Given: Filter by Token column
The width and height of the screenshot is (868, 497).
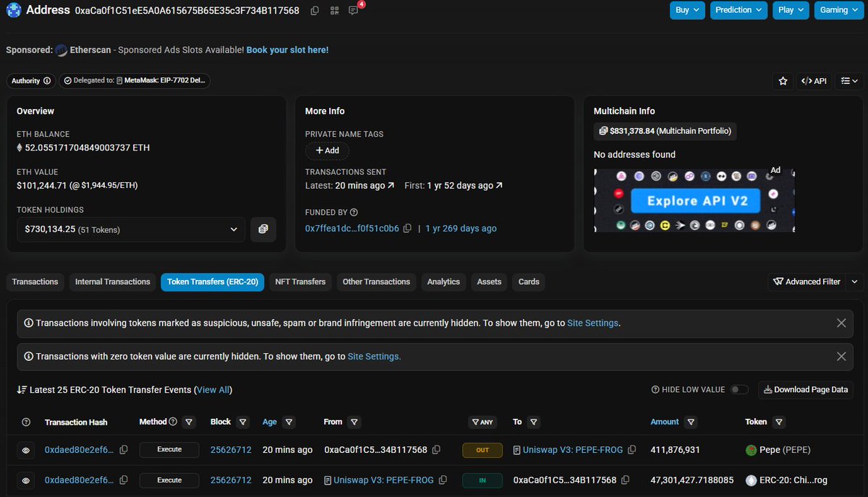Looking at the screenshot, I should (780, 422).
